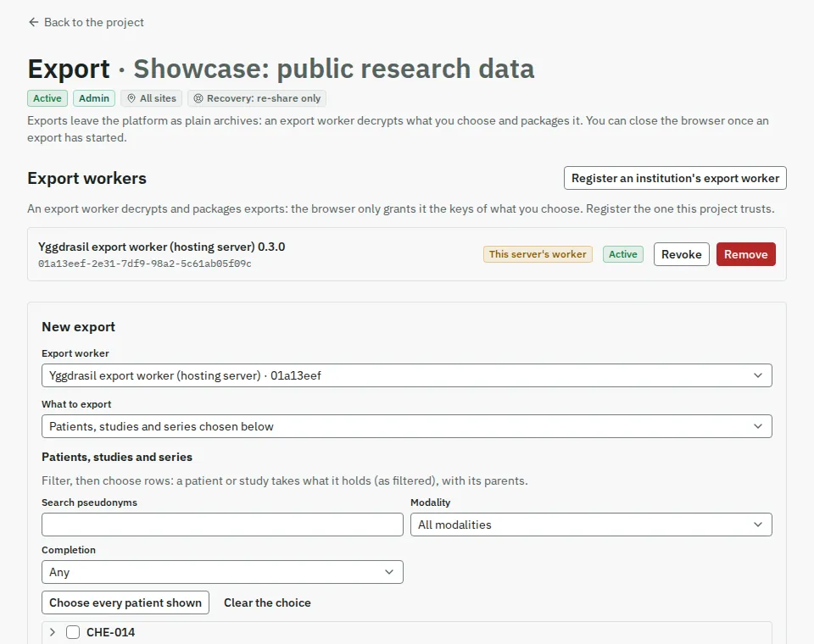Open the Export worker dropdown
This screenshot has width=814, height=644.
pos(406,375)
